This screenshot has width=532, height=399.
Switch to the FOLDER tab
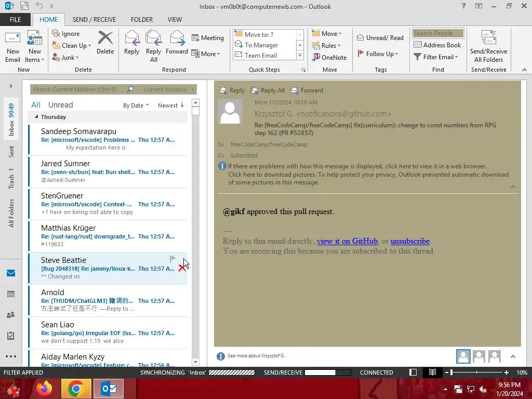141,19
